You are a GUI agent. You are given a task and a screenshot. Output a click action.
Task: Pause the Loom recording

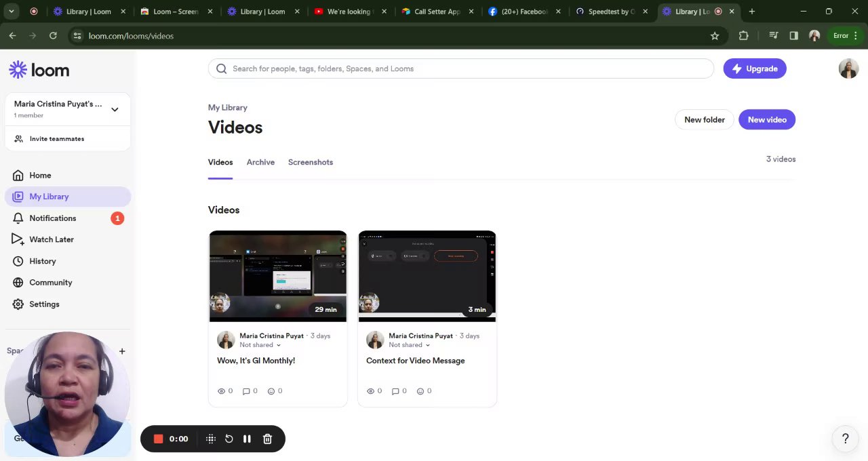pyautogui.click(x=247, y=439)
